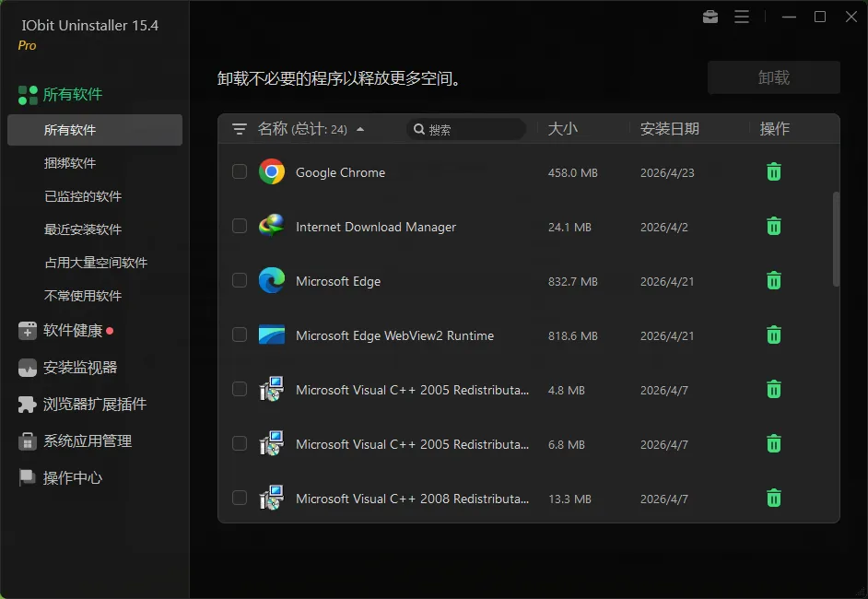
Task: Open 已监控的软件 list
Action: (83, 196)
